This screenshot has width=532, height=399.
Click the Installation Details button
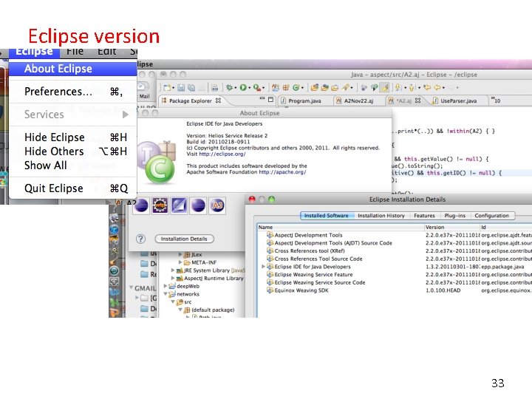click(x=184, y=239)
